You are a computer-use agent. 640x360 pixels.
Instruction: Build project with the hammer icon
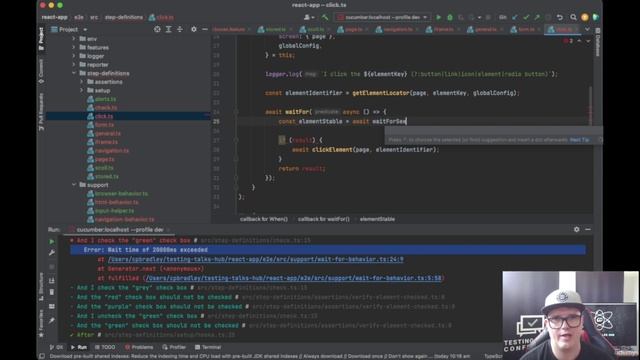(325, 18)
